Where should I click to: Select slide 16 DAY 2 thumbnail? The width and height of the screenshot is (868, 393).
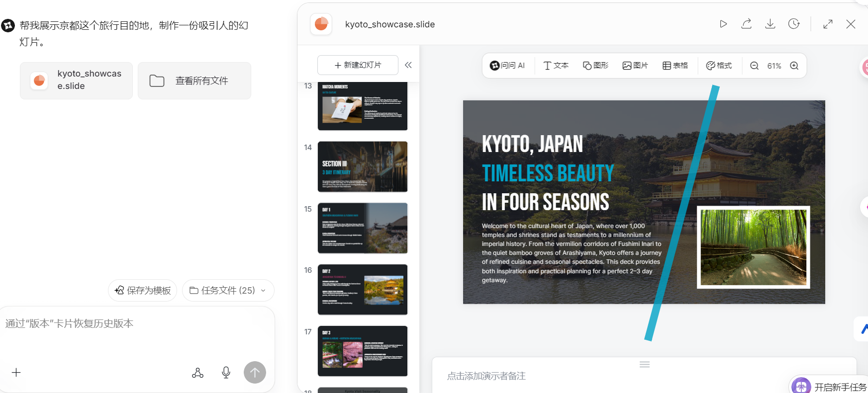point(362,290)
